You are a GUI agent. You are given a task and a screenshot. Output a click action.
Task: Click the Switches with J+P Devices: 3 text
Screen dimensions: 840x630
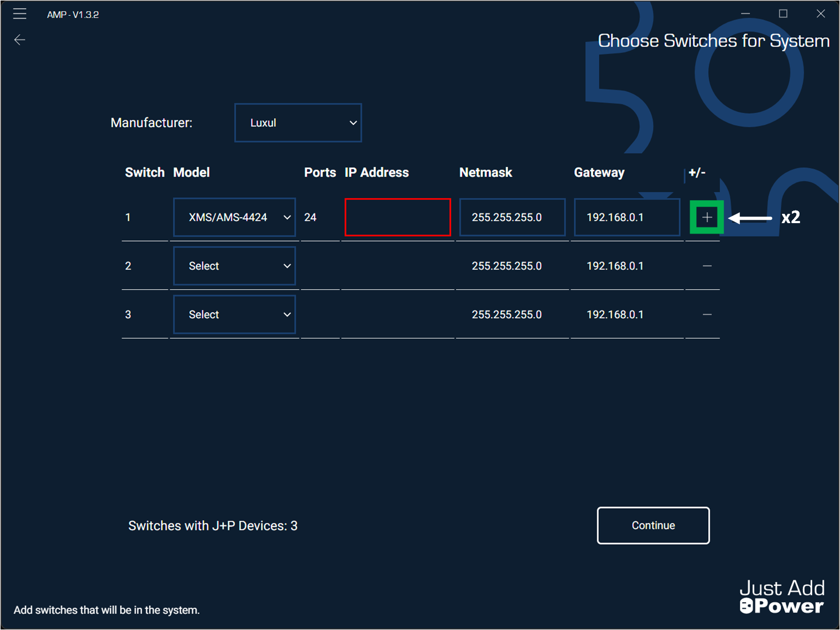[x=213, y=526]
